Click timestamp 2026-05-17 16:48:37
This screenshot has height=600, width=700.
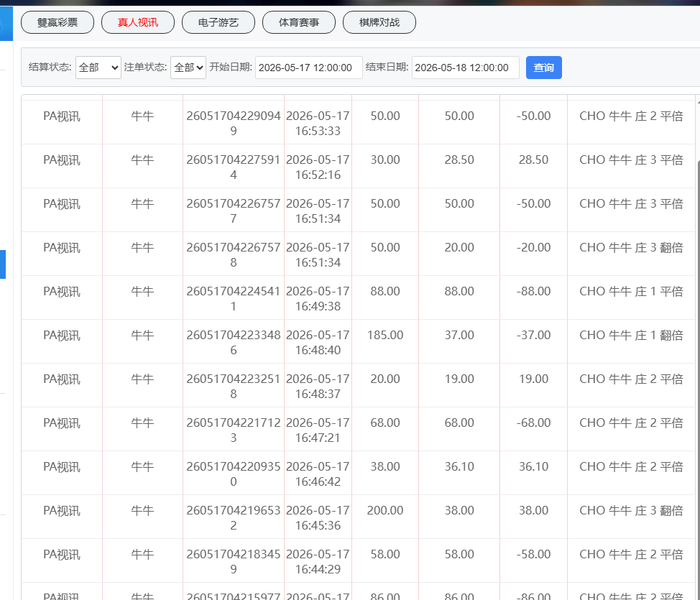318,386
